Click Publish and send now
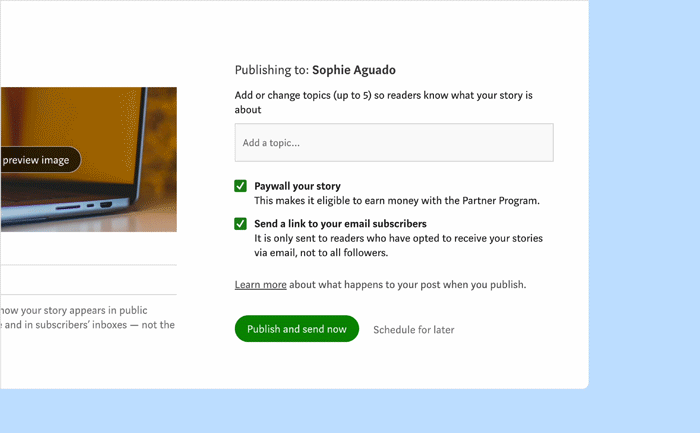 [296, 329]
